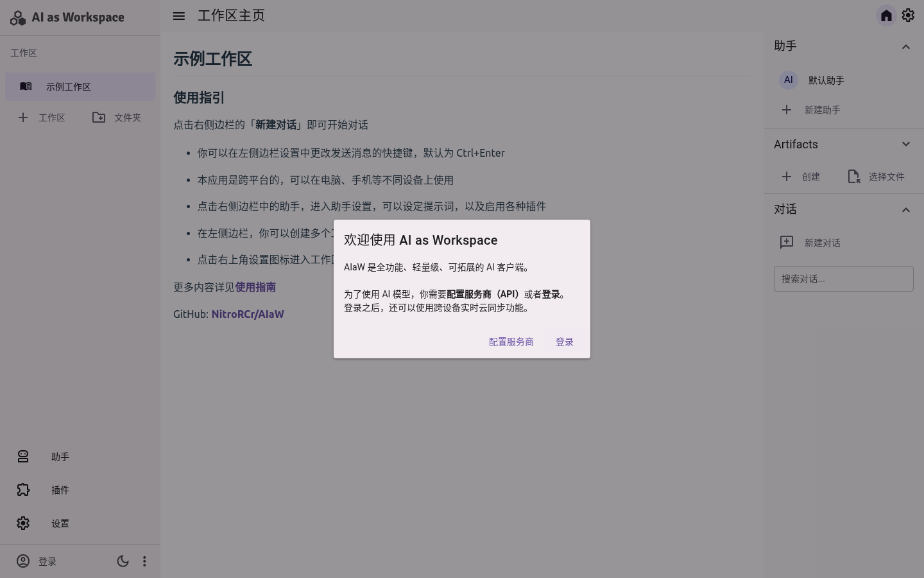Screen dimensions: 924x578
Task: Click plus icon for Artifacts 创建
Action: tap(787, 177)
